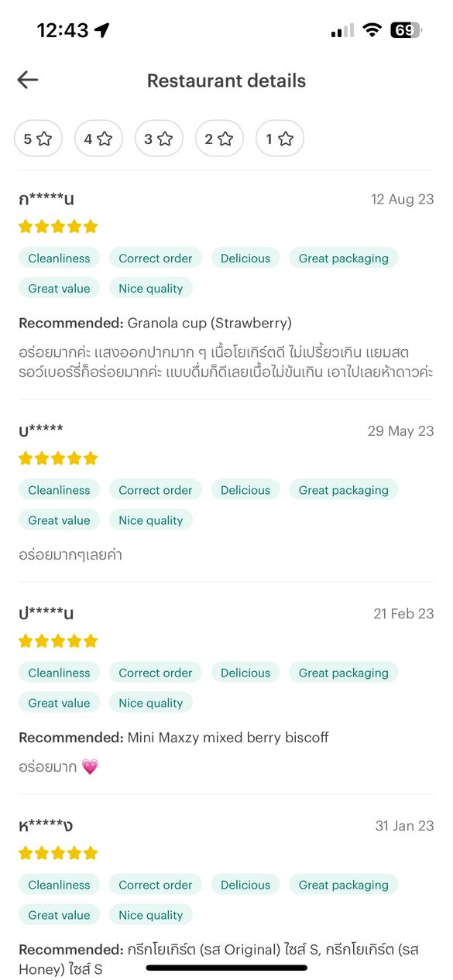Tap the Wi-Fi icon in status bar
Image resolution: width=453 pixels, height=980 pixels.
(372, 30)
